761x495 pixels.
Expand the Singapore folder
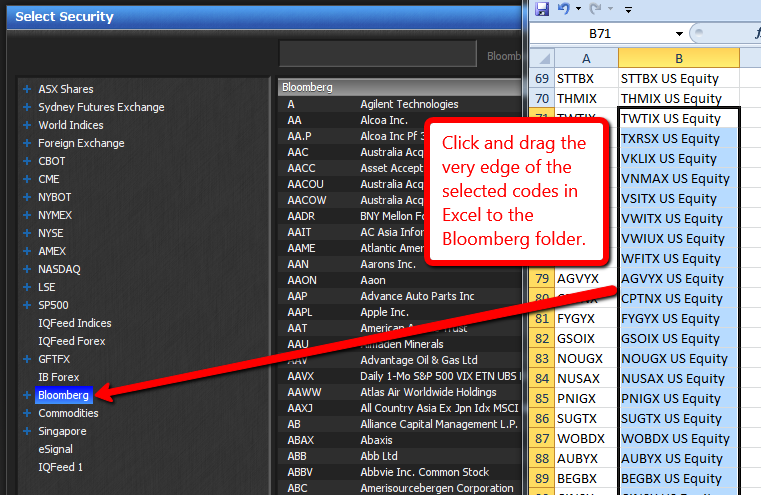point(27,431)
